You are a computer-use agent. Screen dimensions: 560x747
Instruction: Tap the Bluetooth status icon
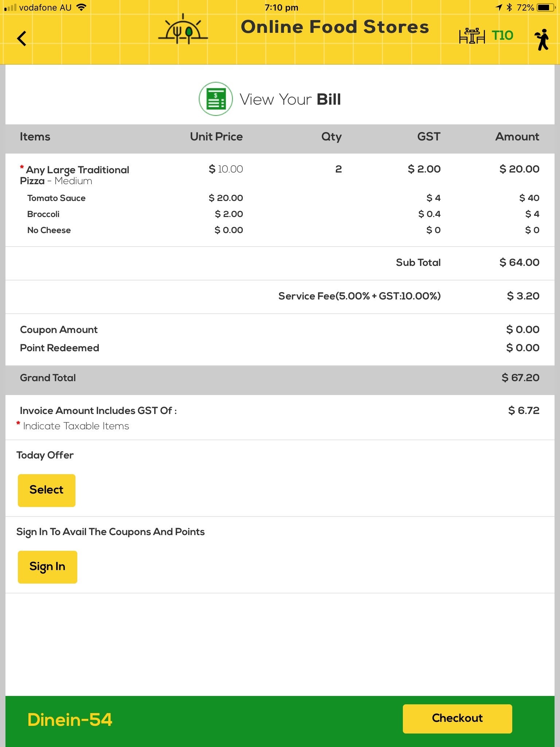point(509,7)
